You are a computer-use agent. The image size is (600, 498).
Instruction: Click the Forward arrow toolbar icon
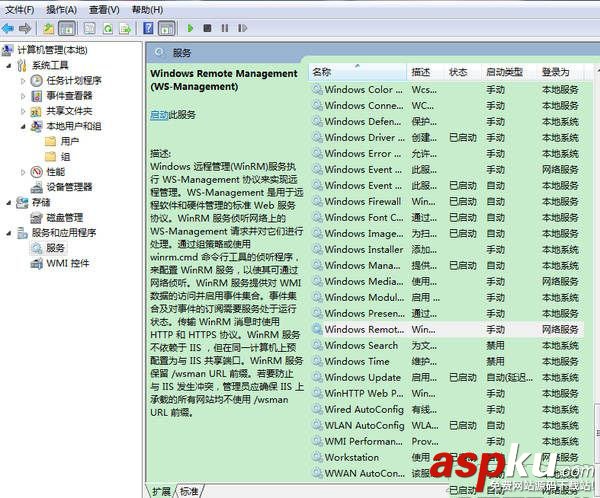coord(25,28)
